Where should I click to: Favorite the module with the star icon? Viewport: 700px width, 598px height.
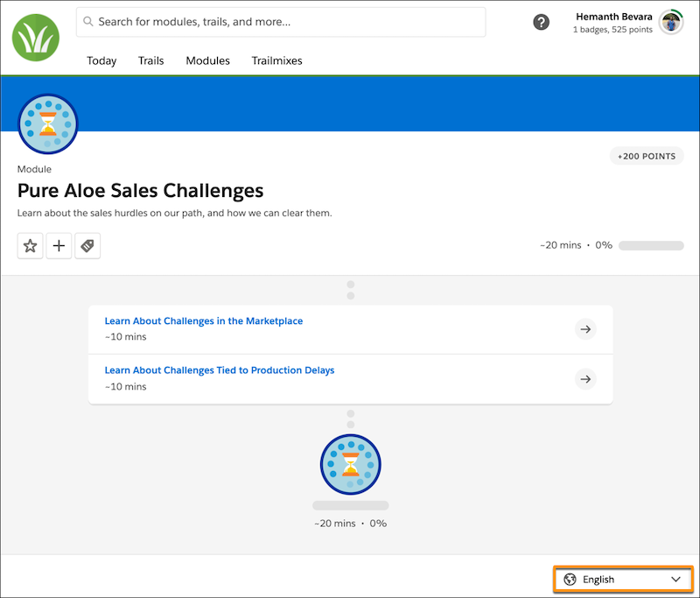(30, 246)
